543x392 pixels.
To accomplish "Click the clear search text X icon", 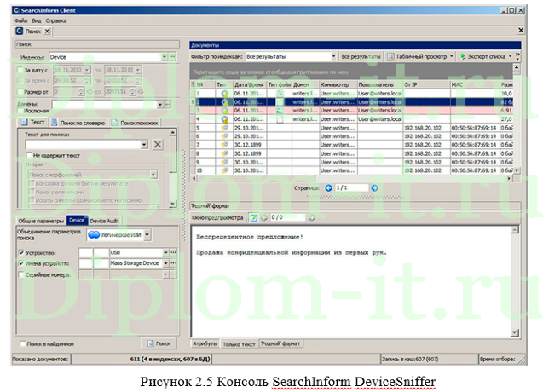I will pos(157,145).
